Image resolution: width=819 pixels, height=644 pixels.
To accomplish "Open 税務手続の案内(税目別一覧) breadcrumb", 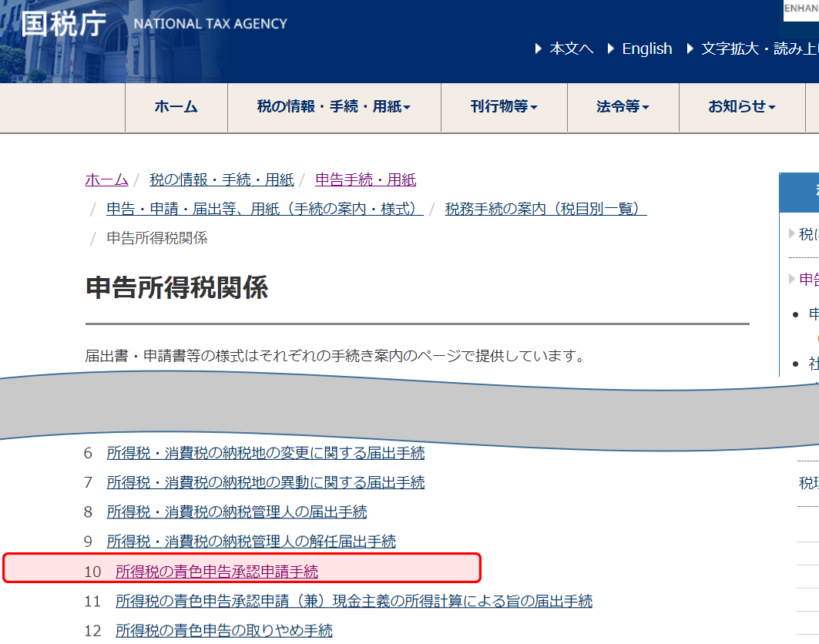I will point(545,209).
